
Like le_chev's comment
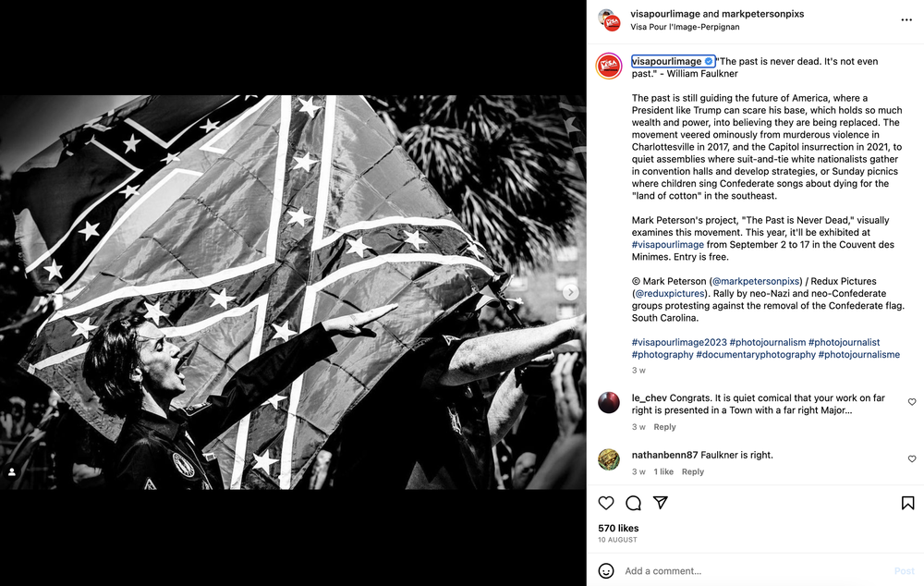(x=912, y=402)
